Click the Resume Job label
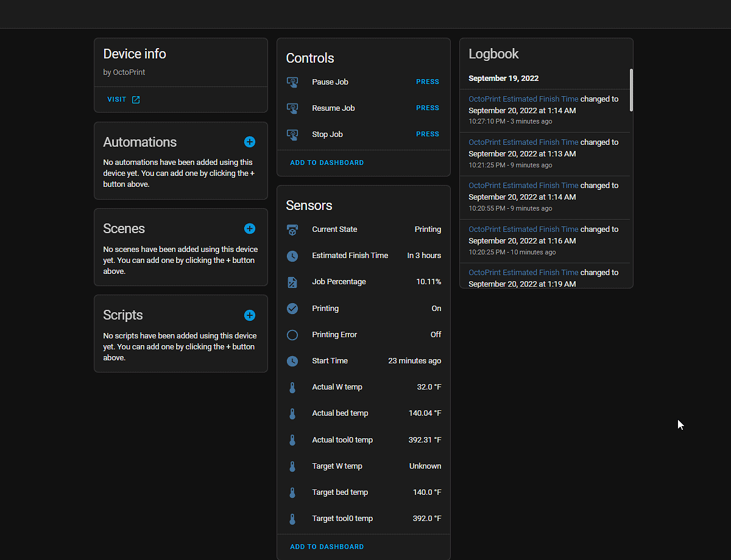This screenshot has height=560, width=731. coord(333,108)
